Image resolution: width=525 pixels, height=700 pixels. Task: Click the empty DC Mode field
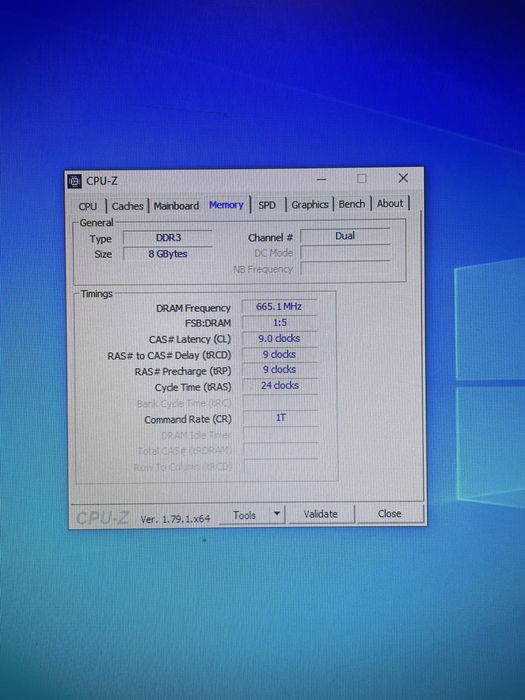click(x=346, y=252)
